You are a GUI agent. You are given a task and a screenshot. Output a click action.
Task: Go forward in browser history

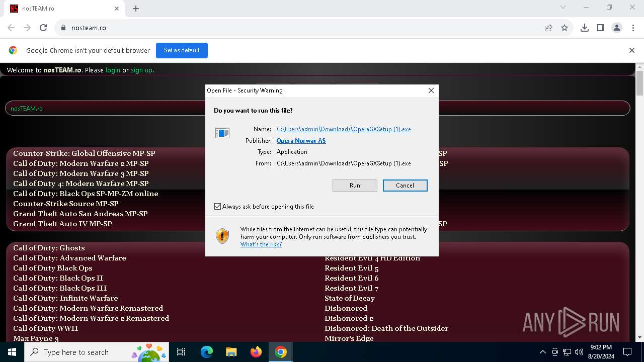[27, 28]
